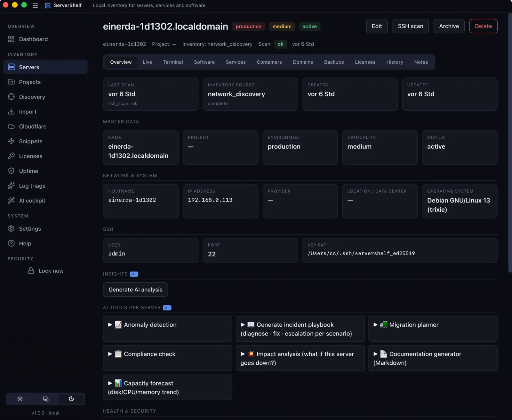512x420 pixels.
Task: Start an SSH scan
Action: (411, 26)
